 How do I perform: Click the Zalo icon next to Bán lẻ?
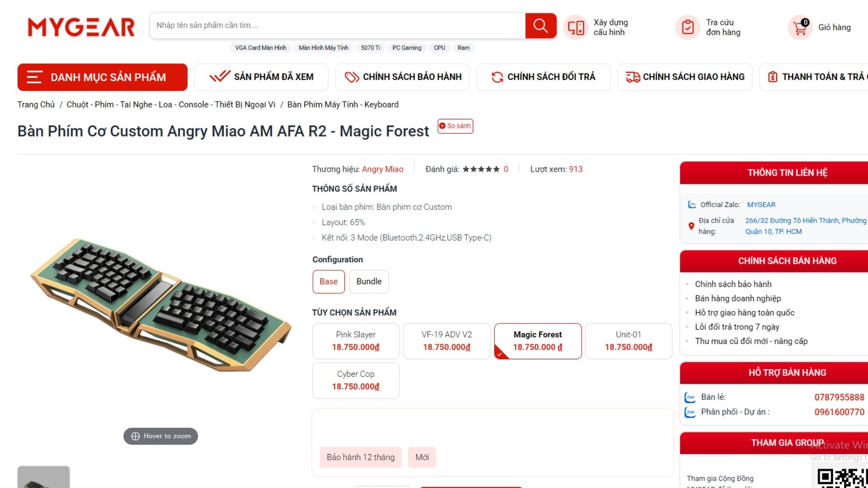click(x=690, y=397)
